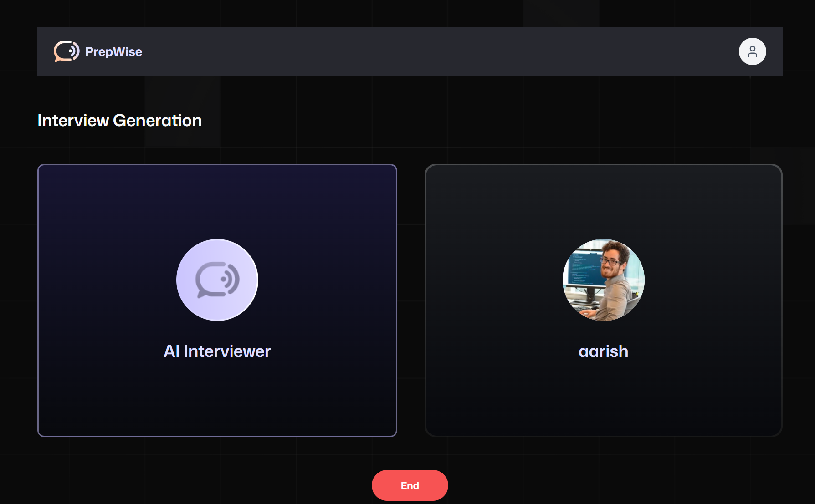End the ongoing interview session
815x504 pixels.
(409, 485)
